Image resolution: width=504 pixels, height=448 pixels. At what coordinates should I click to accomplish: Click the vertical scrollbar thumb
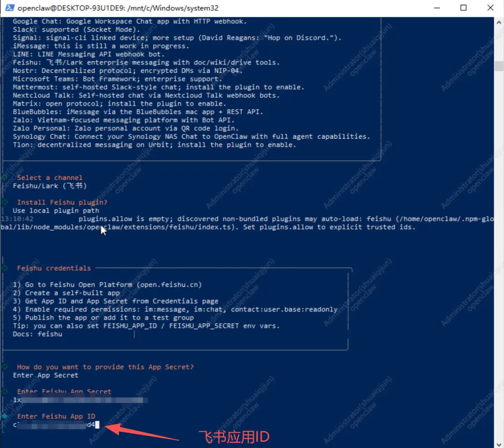pyautogui.click(x=498, y=66)
